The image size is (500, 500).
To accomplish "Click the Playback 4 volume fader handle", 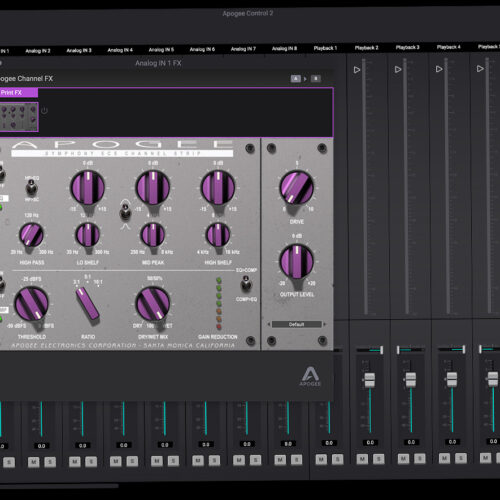I will click(x=452, y=379).
